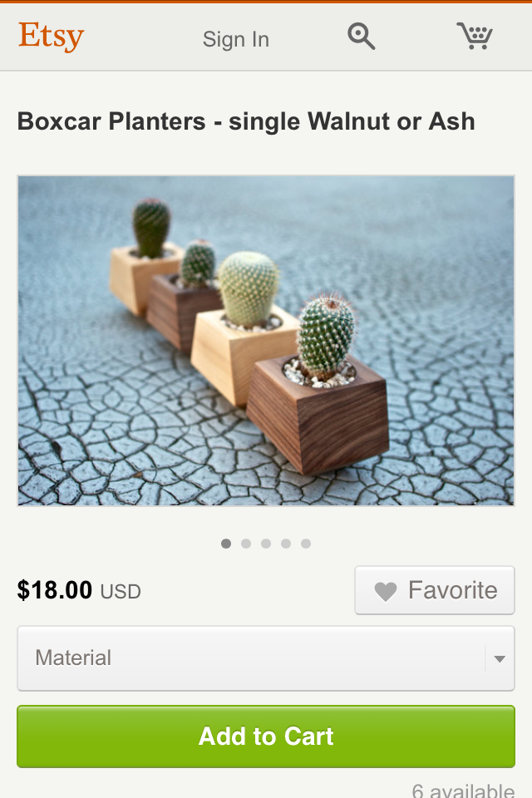
Task: Click the heart icon on Favorite
Action: click(386, 591)
